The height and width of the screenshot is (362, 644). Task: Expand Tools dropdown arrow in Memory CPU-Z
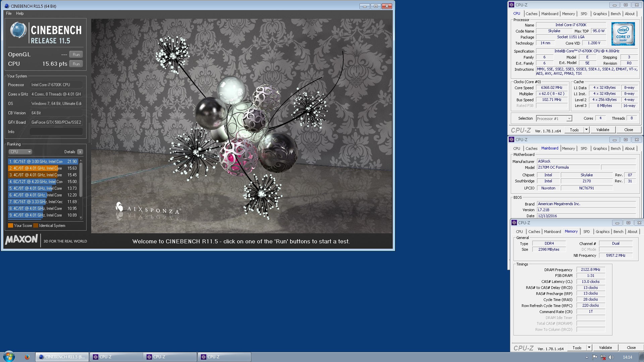589,348
